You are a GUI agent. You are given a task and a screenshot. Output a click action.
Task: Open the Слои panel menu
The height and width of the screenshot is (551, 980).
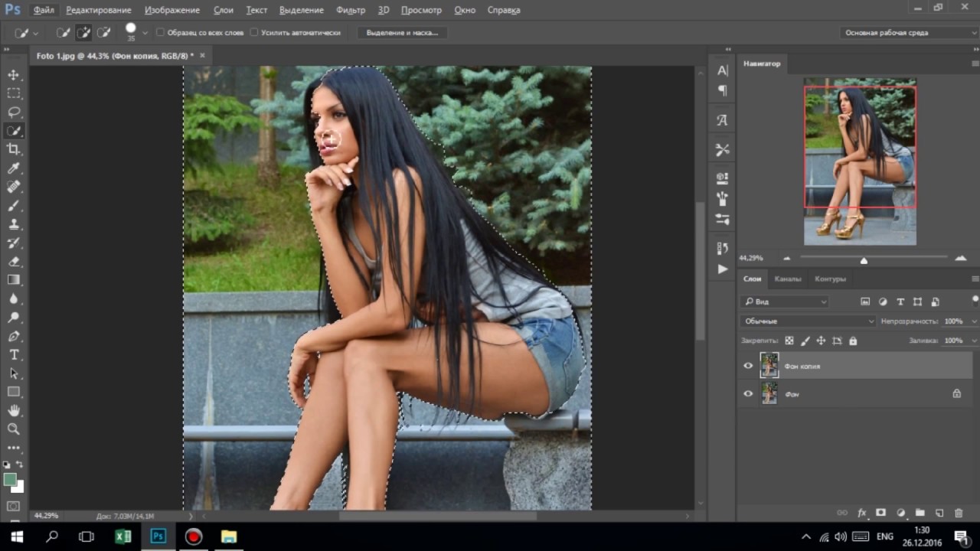pos(974,279)
